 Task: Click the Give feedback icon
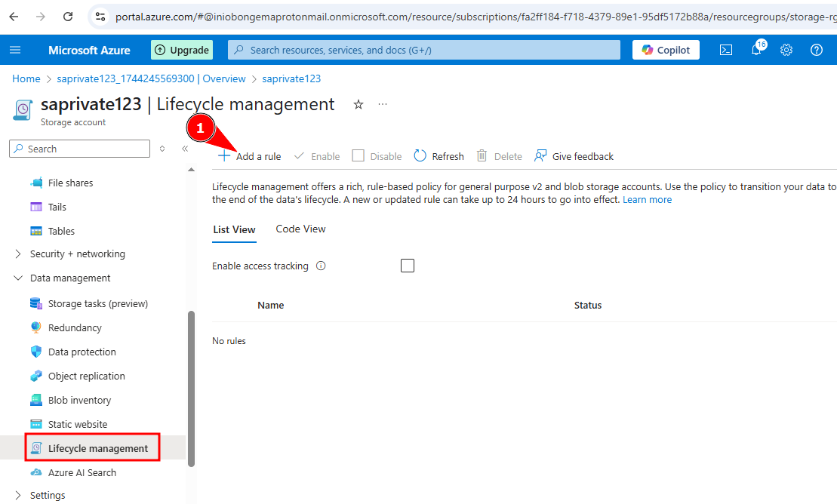(x=540, y=156)
